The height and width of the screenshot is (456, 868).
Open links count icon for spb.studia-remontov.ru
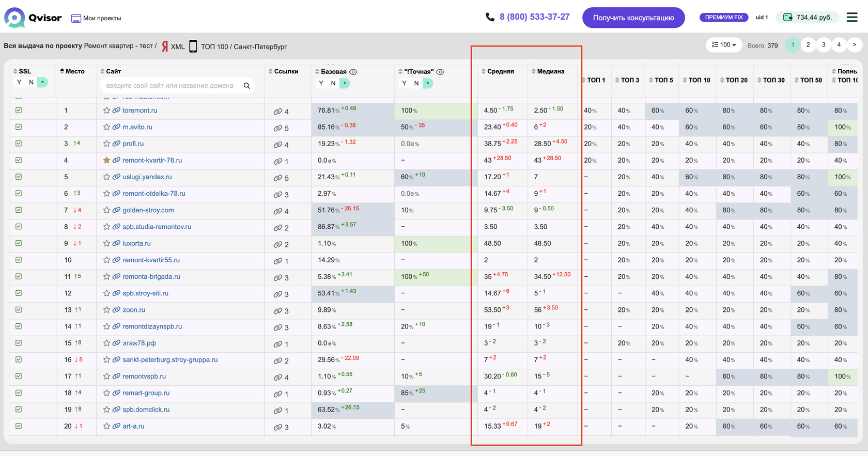(x=278, y=228)
